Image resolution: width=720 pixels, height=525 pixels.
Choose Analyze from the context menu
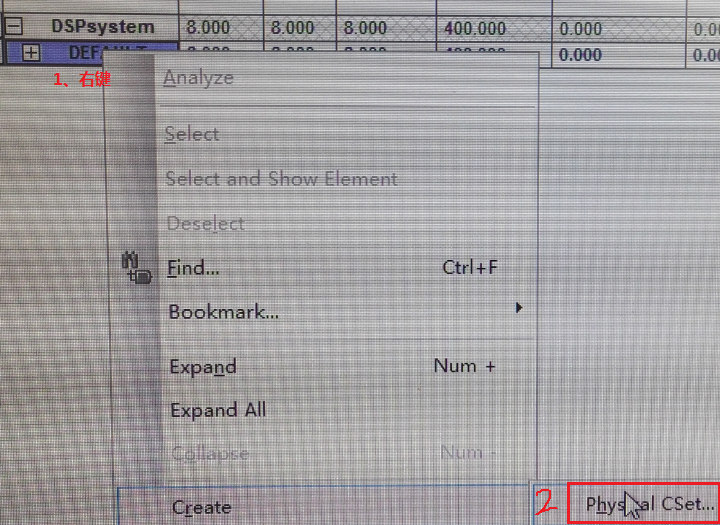coord(198,78)
